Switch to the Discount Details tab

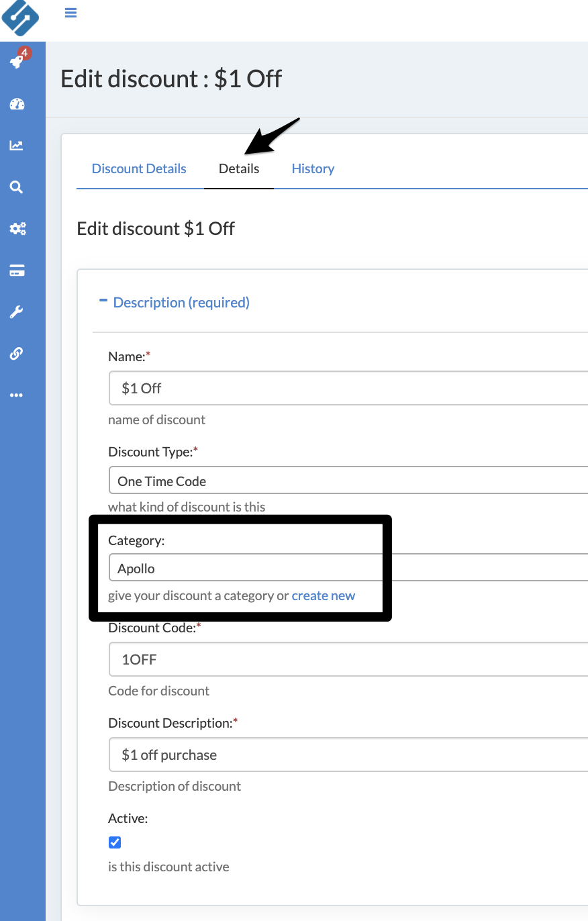coord(139,168)
